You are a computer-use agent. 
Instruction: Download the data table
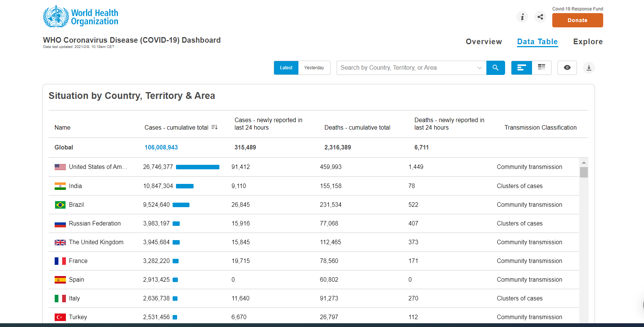(x=589, y=68)
